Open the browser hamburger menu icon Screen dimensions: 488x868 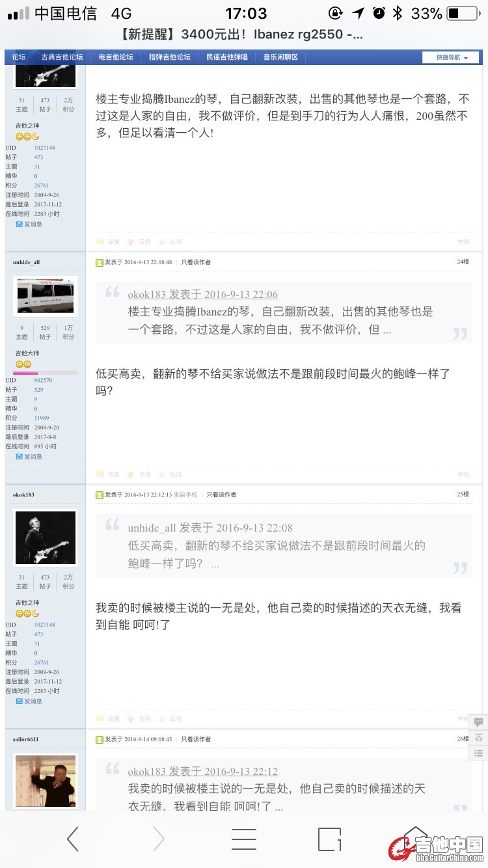pyautogui.click(x=244, y=839)
